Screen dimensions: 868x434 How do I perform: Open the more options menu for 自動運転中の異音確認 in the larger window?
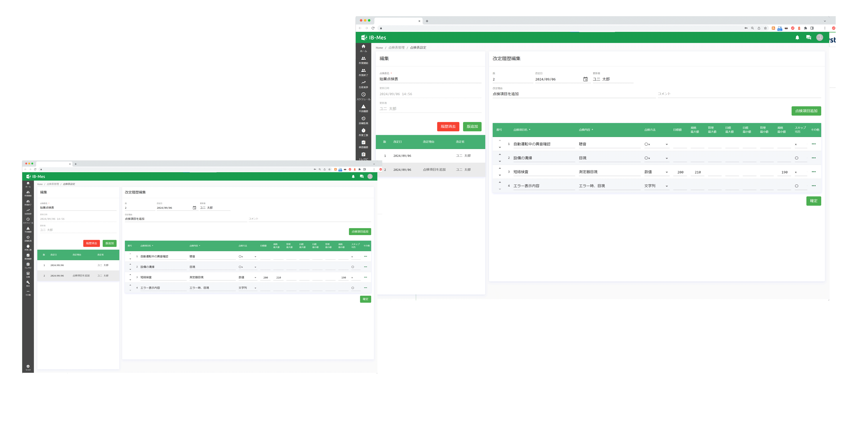pos(813,144)
